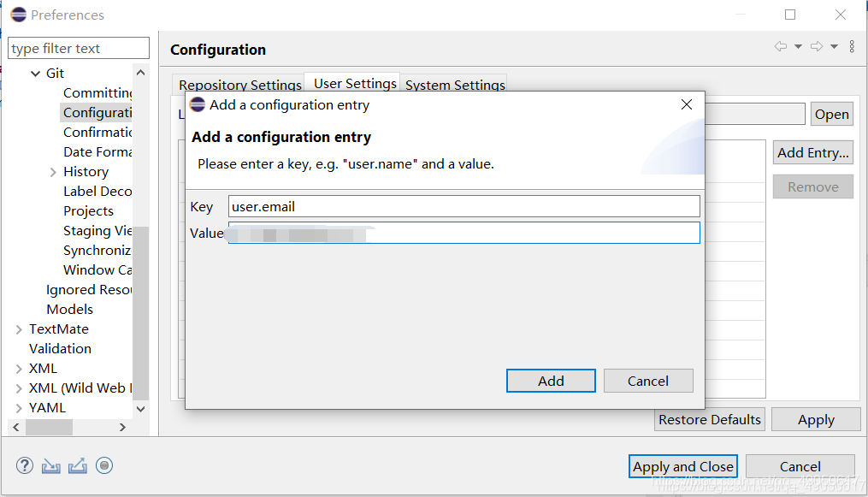Expand the XML (Wild Web) node

pos(19,388)
